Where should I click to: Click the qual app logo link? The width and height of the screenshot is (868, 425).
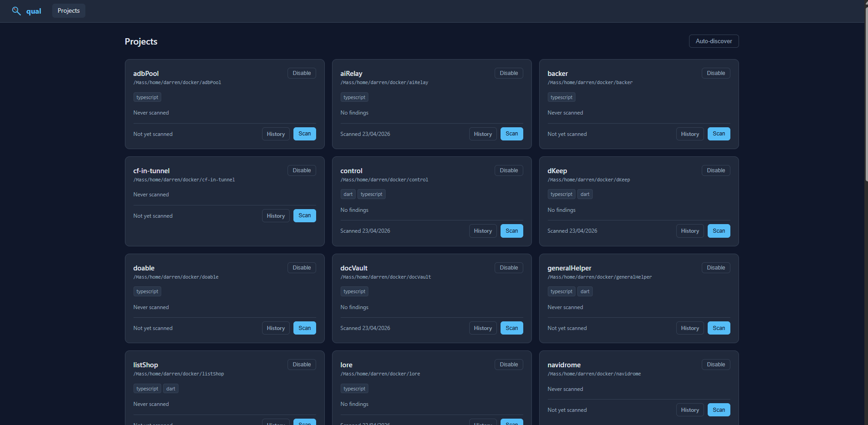click(34, 11)
